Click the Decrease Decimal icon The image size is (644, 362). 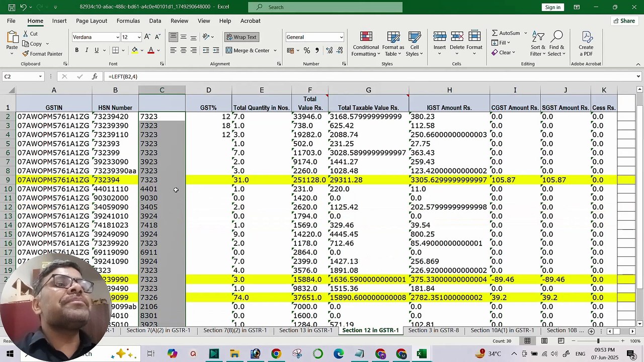click(340, 50)
